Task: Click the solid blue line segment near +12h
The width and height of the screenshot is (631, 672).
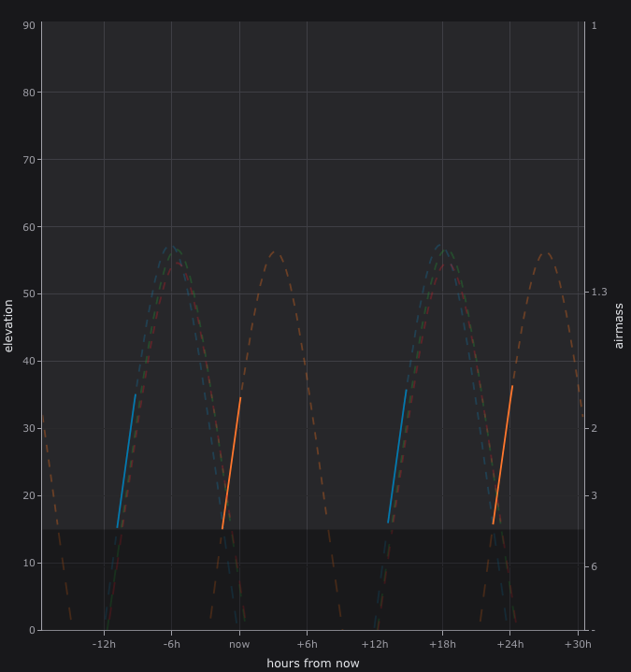Action: pos(397,456)
